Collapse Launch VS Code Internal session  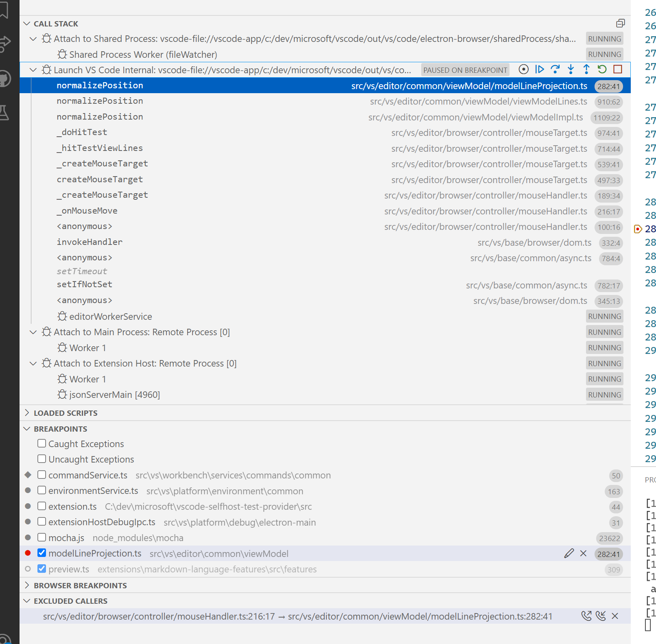(x=33, y=70)
